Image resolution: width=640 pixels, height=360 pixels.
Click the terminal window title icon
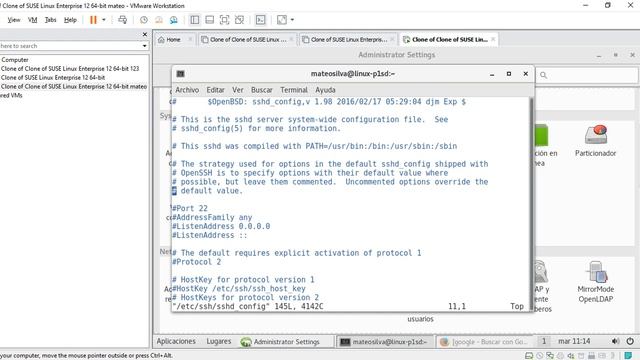coord(180,74)
